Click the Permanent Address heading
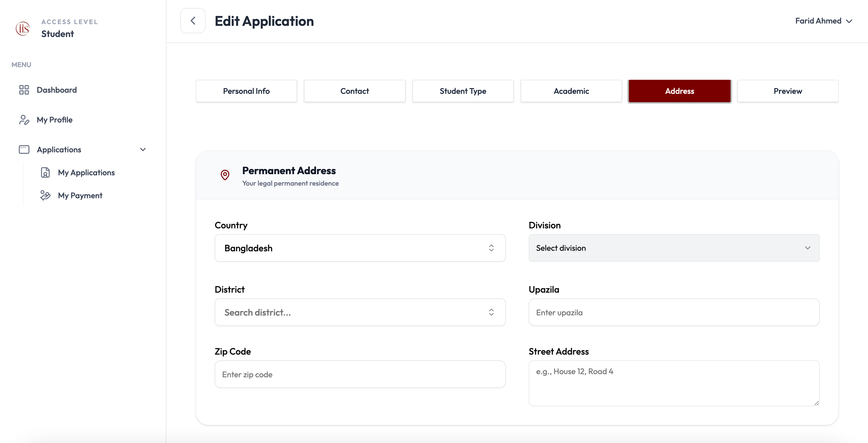The height and width of the screenshot is (443, 868). tap(289, 170)
